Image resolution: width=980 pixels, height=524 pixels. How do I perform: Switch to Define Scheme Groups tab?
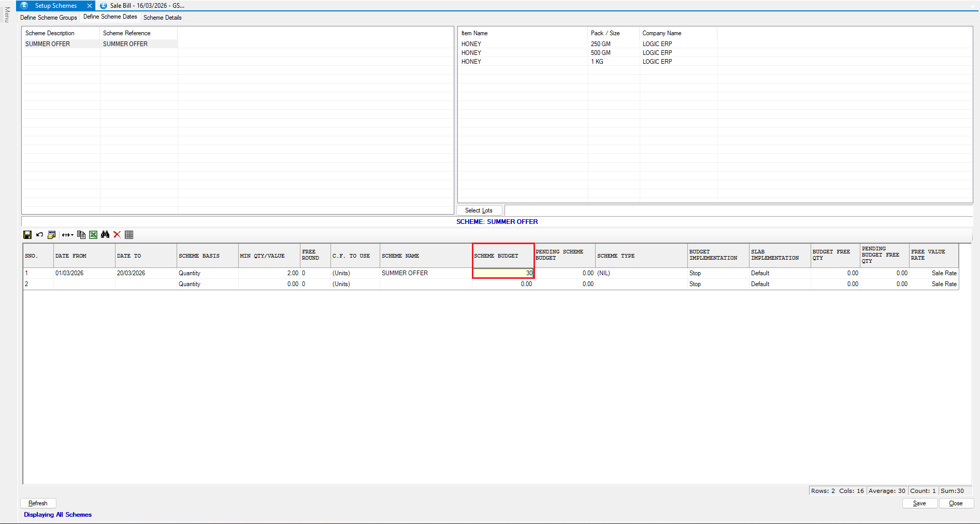pyautogui.click(x=49, y=18)
